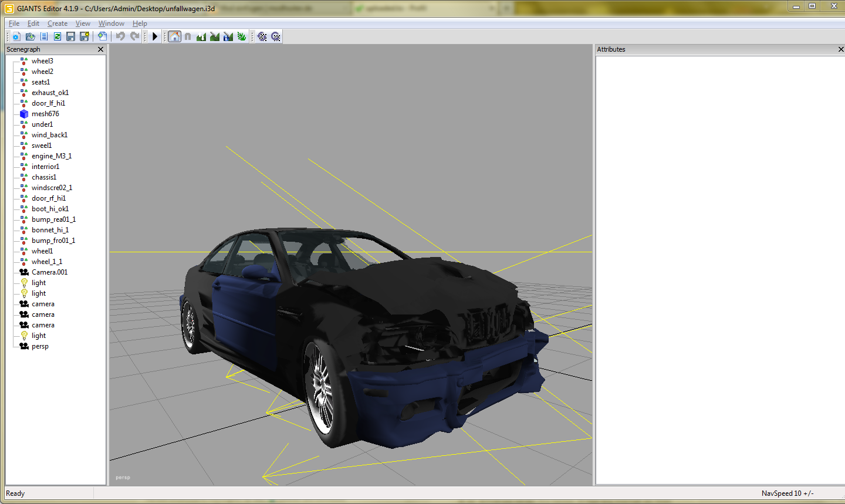This screenshot has height=504, width=845.
Task: Click the black Play triangle button
Action: pyautogui.click(x=155, y=36)
